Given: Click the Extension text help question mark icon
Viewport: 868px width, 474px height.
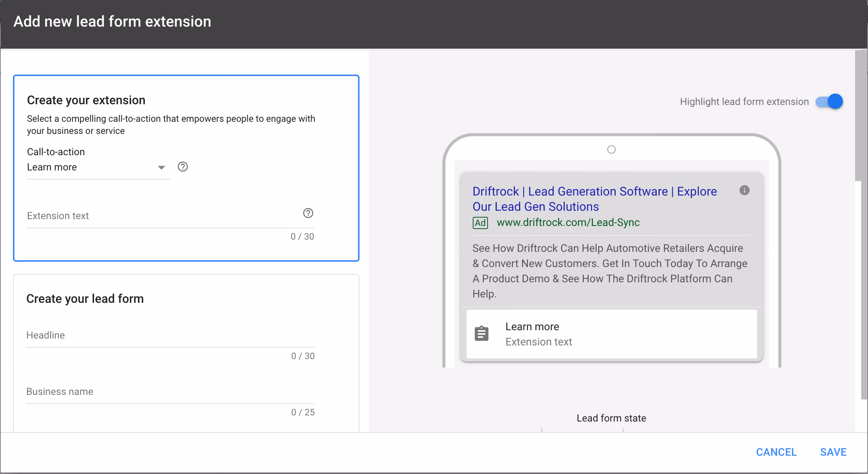Looking at the screenshot, I should (308, 213).
